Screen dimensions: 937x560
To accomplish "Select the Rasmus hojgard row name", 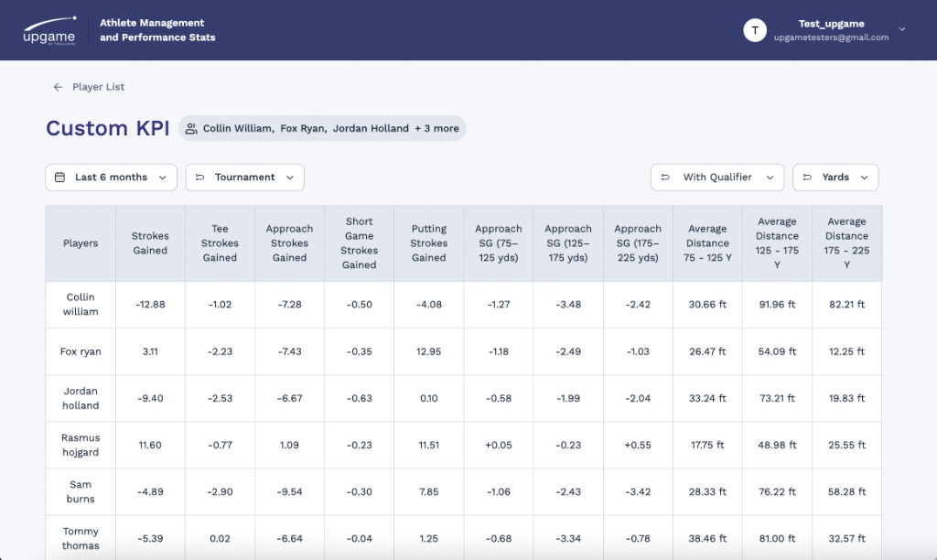I will click(81, 445).
